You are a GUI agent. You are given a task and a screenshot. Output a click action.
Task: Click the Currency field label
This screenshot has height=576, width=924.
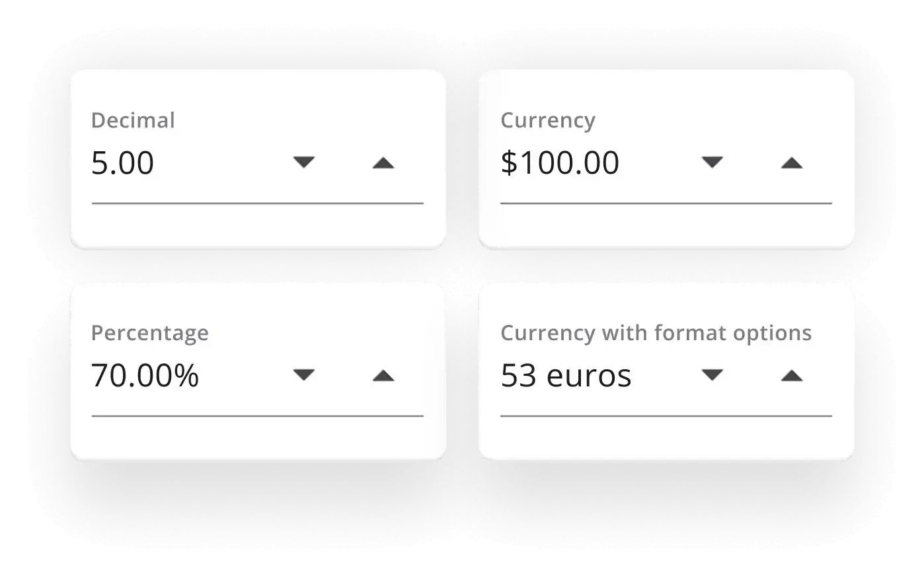click(548, 120)
